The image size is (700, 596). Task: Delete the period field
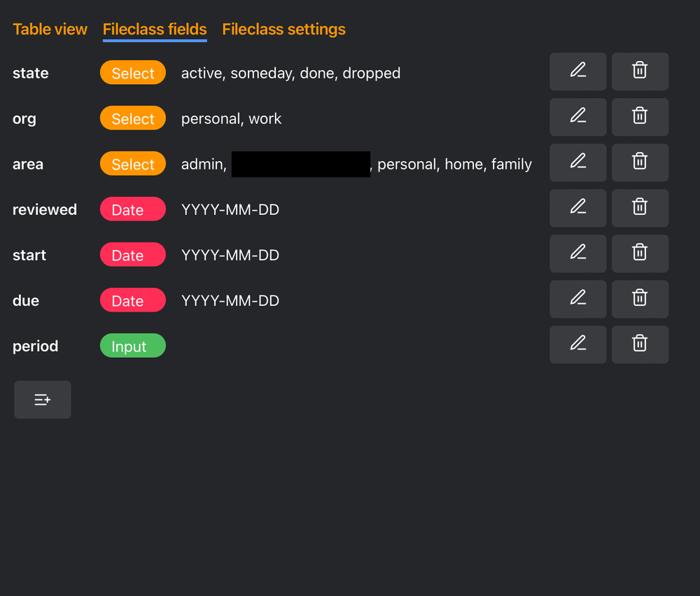click(639, 345)
